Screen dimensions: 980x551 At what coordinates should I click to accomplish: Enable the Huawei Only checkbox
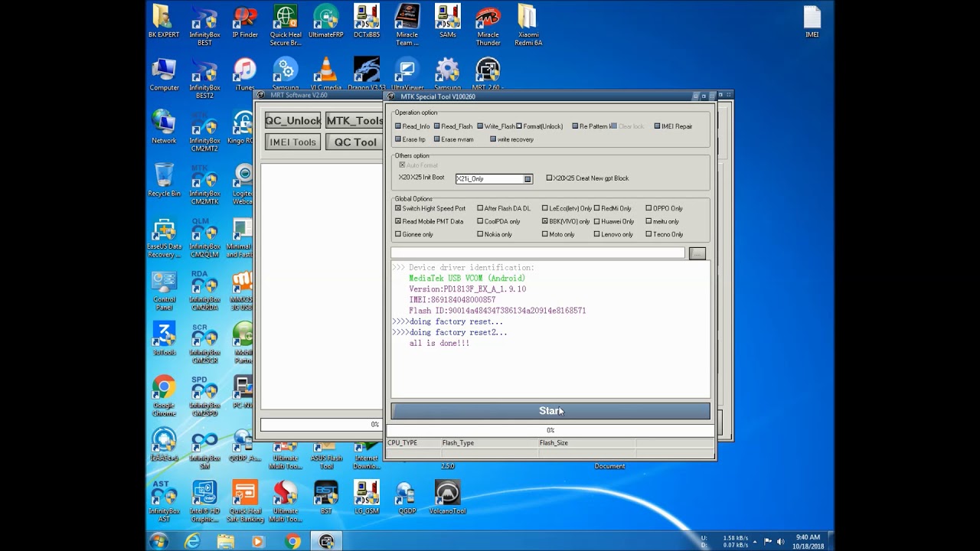point(597,221)
